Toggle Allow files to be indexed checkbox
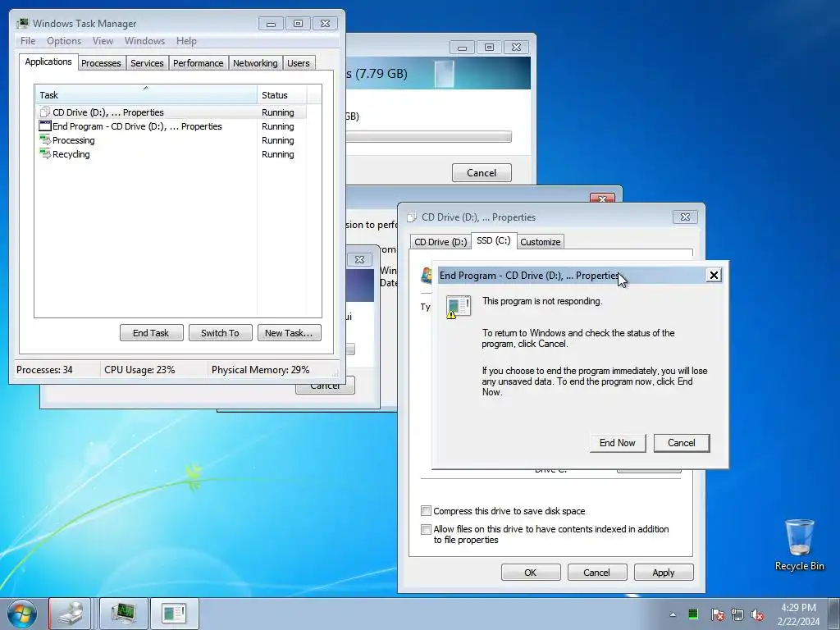 [x=426, y=529]
